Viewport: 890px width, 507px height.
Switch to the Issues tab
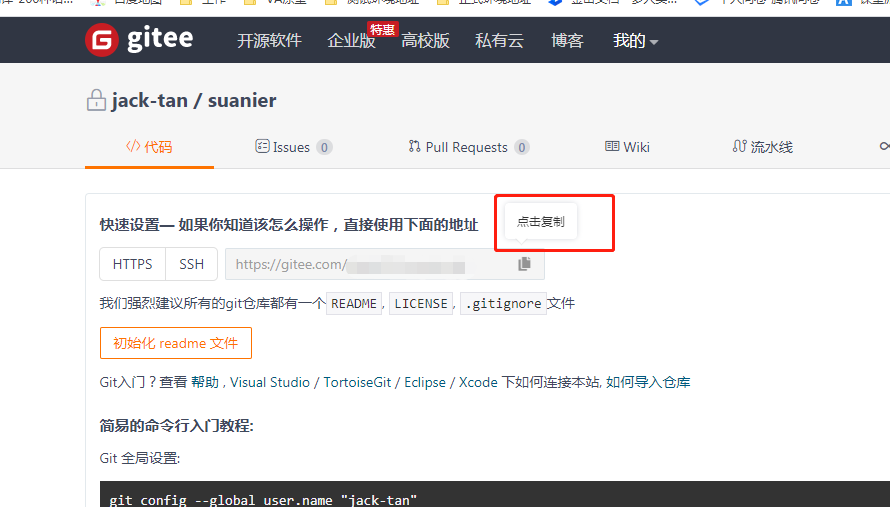click(x=293, y=147)
